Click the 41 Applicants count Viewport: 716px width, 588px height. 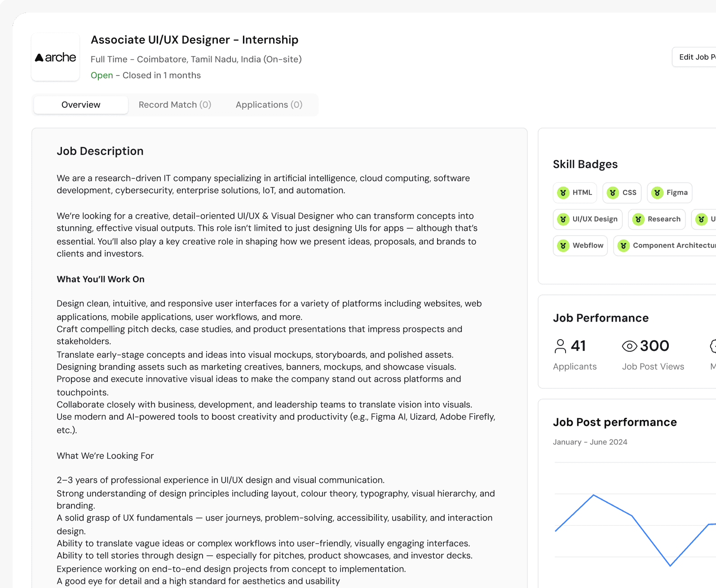[578, 346]
